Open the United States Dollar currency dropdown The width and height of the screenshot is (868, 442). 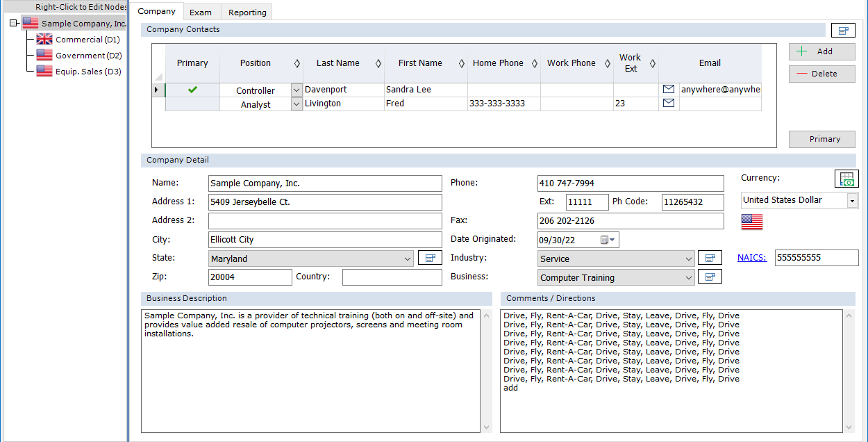click(852, 200)
